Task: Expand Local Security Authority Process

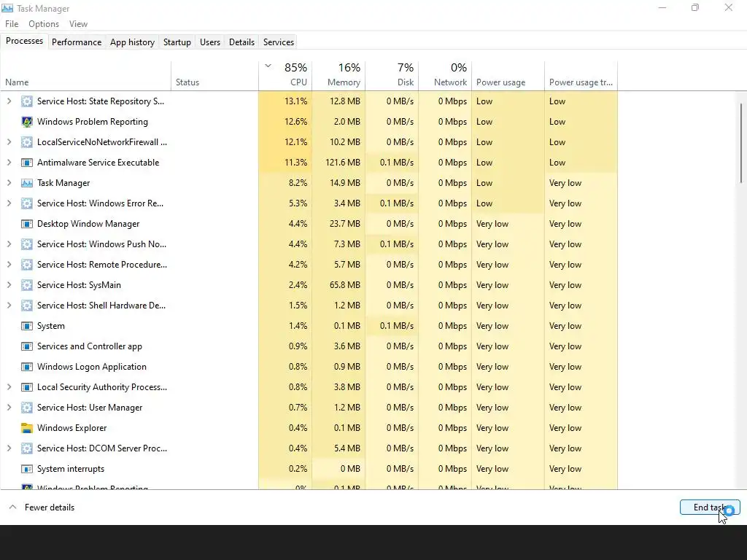Action: [9, 388]
